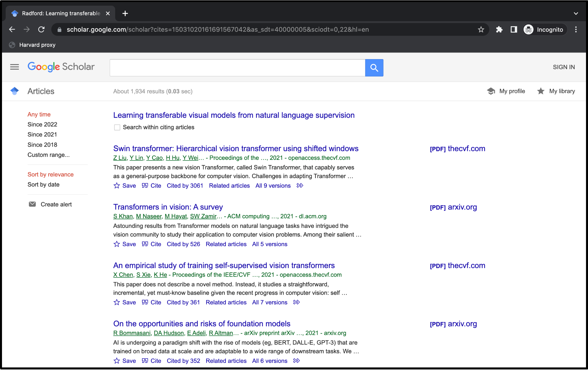Close the Radford tab
The width and height of the screenshot is (588, 370).
click(108, 13)
